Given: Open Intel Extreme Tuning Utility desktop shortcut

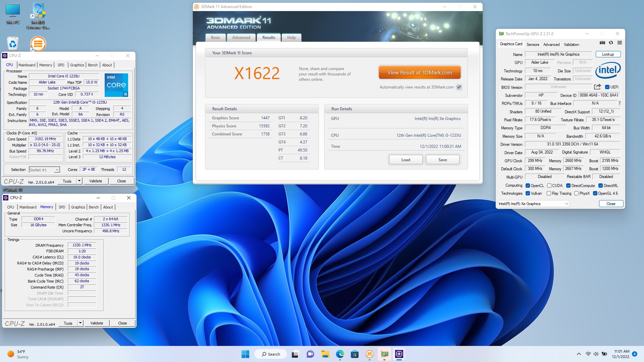Looking at the screenshot, I should click(38, 16).
